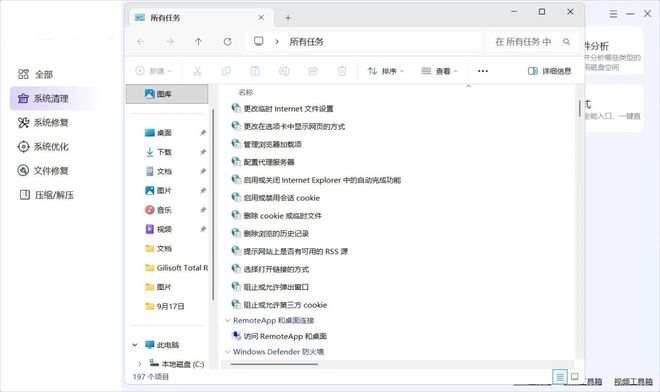The width and height of the screenshot is (660, 392).
Task: Open 删除浏览的历史记录
Action: point(270,233)
